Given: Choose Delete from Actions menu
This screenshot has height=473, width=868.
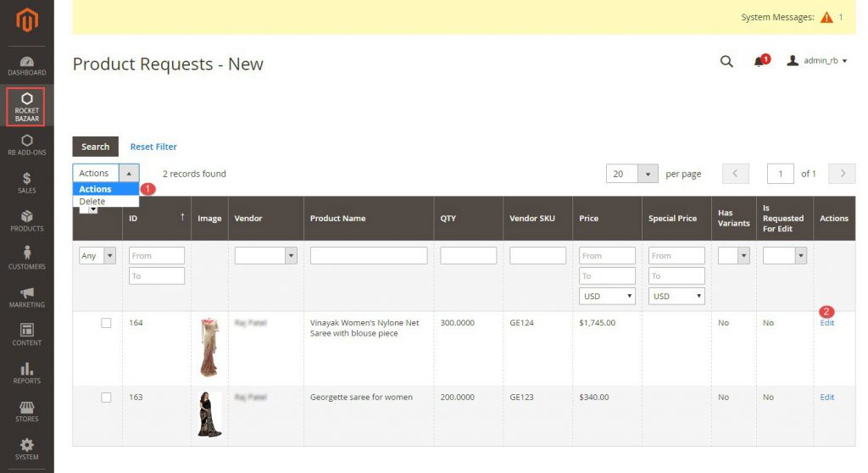Looking at the screenshot, I should point(106,202).
